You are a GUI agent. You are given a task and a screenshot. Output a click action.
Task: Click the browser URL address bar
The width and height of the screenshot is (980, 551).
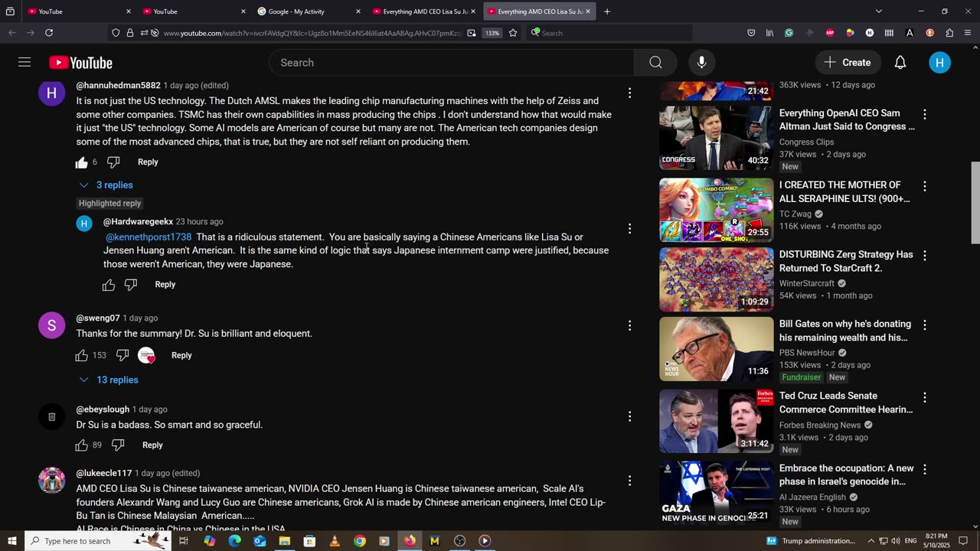click(x=312, y=33)
